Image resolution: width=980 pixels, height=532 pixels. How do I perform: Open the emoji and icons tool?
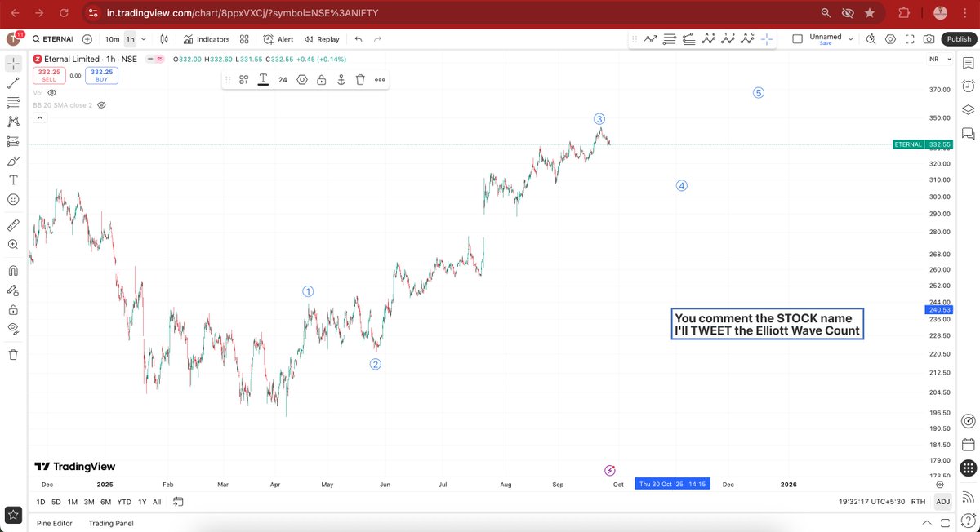13,200
